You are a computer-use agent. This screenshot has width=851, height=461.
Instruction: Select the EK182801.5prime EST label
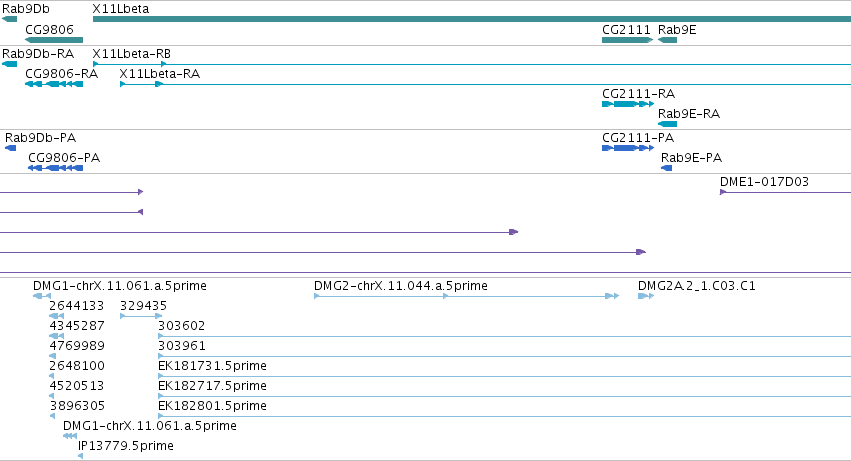coord(212,406)
